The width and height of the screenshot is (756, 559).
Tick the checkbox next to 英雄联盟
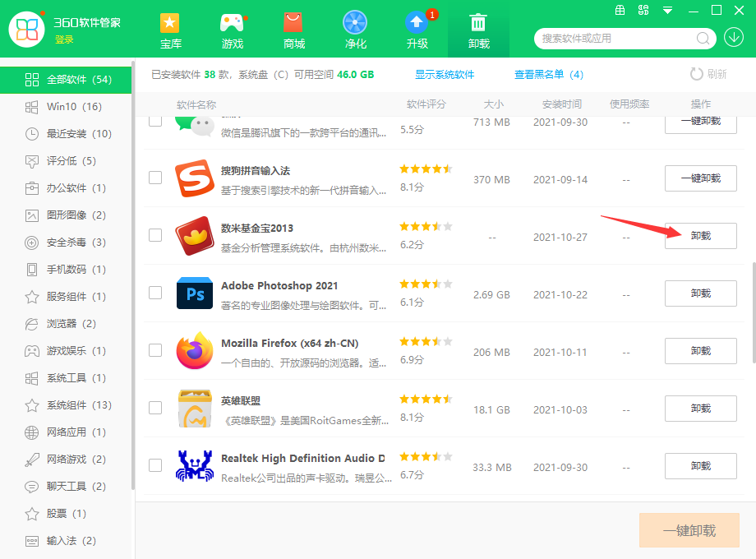click(x=155, y=408)
